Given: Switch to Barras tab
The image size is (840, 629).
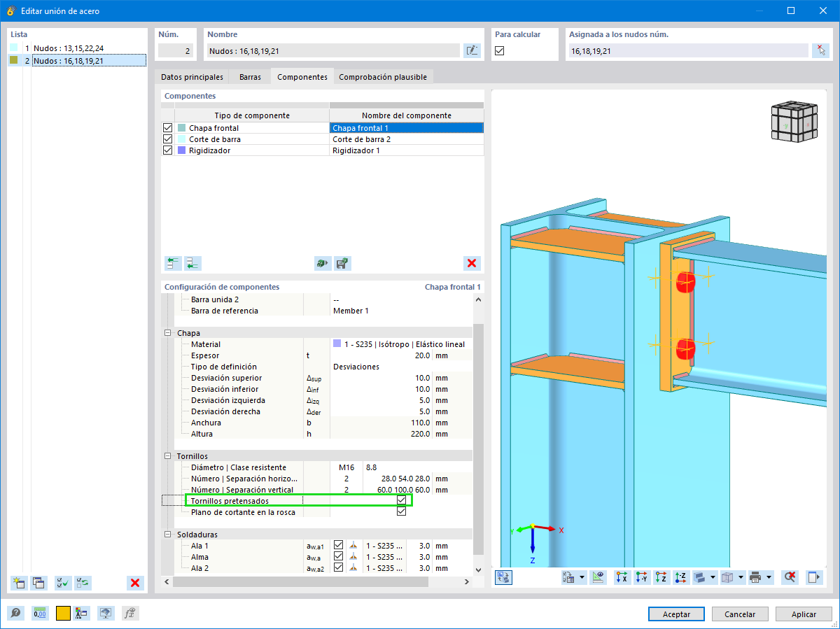Looking at the screenshot, I should point(251,77).
